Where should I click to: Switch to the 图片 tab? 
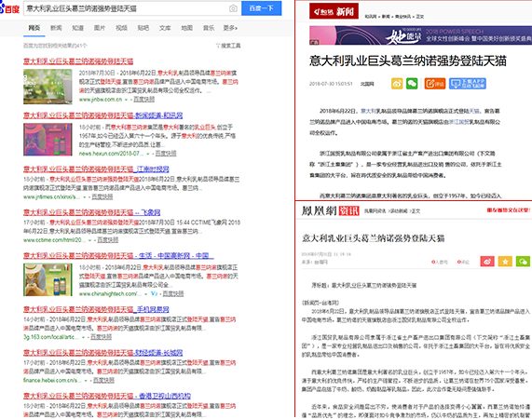100,28
